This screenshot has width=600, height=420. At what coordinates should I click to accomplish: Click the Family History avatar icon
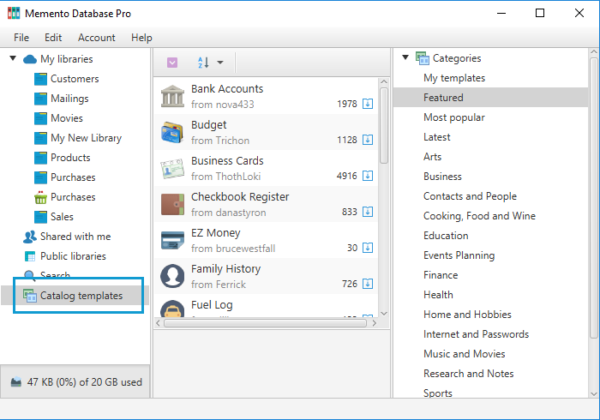(x=172, y=276)
